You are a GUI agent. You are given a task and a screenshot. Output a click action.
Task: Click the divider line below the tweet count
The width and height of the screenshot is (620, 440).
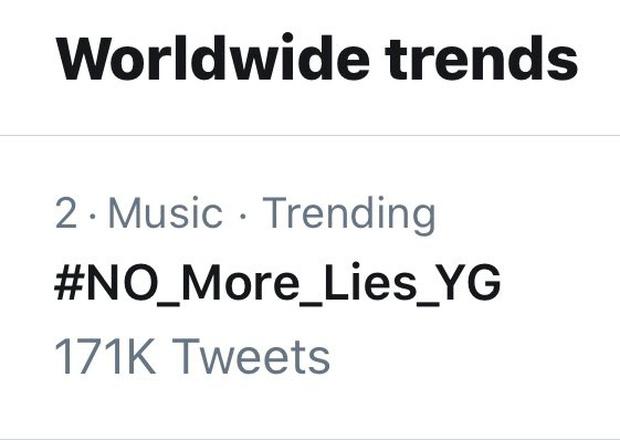coord(310,437)
